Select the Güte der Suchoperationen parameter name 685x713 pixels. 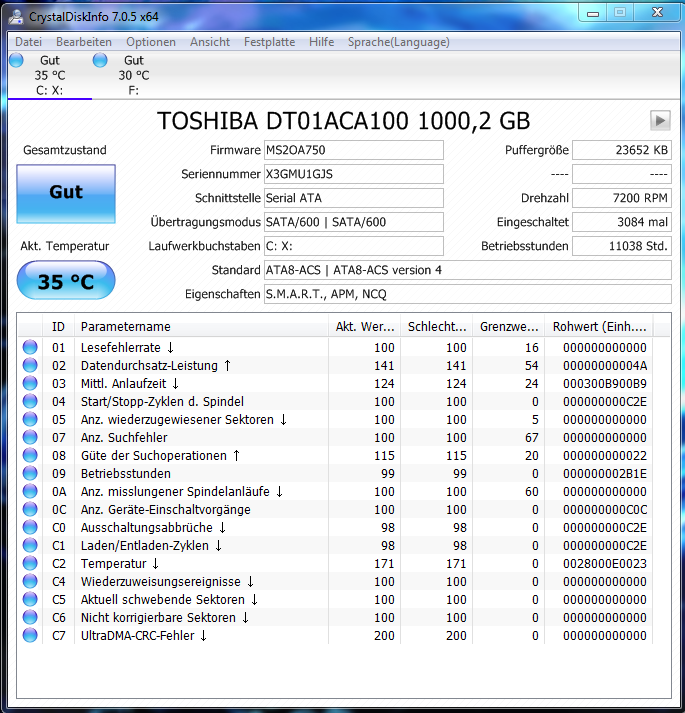[160, 456]
